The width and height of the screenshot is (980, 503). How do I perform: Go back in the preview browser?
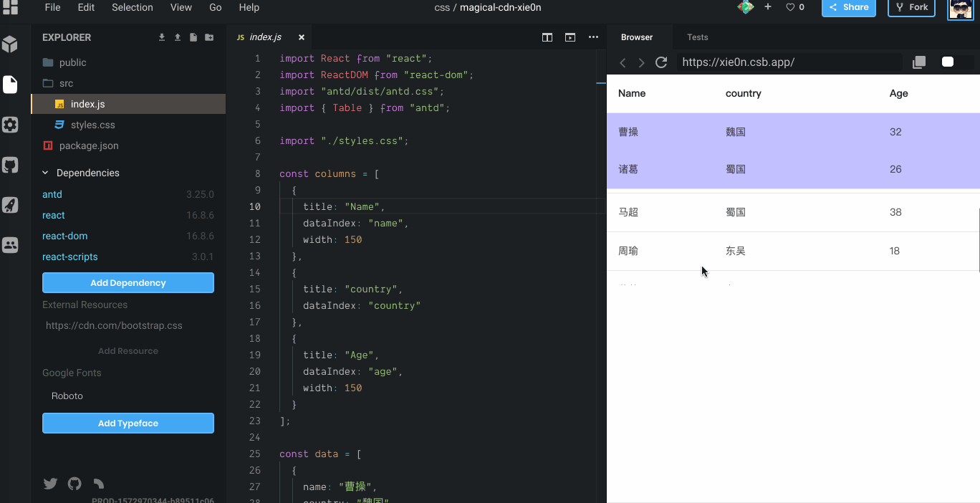[x=623, y=62]
